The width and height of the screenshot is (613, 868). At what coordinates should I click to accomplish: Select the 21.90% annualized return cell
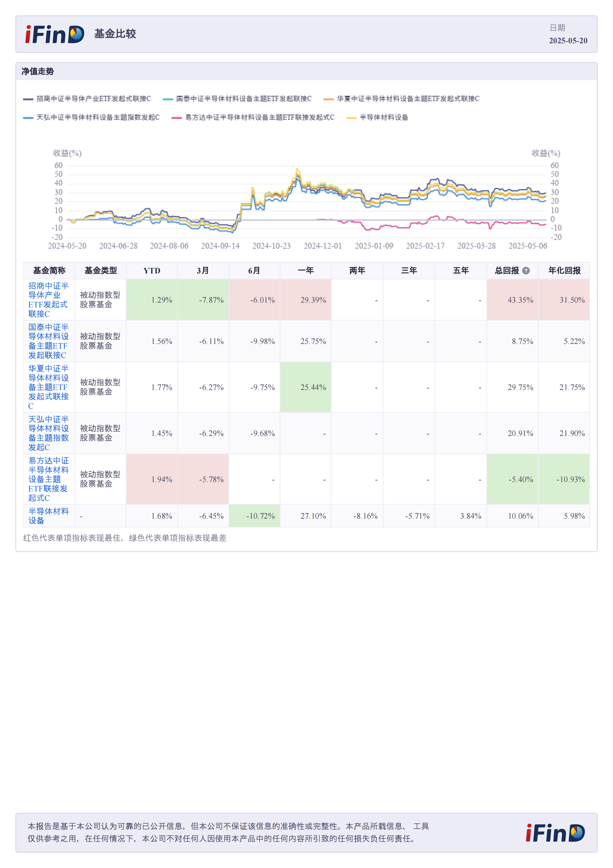click(564, 433)
